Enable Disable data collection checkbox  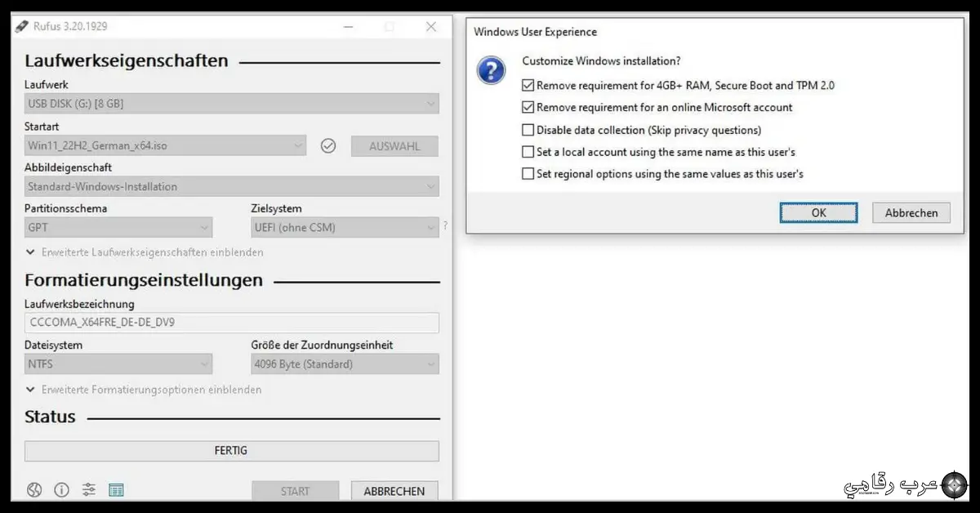click(x=528, y=130)
